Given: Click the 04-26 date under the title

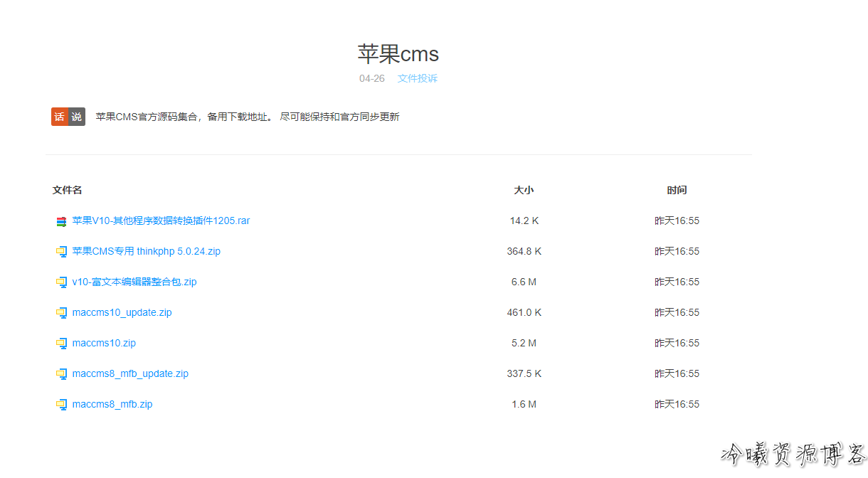Looking at the screenshot, I should (372, 78).
